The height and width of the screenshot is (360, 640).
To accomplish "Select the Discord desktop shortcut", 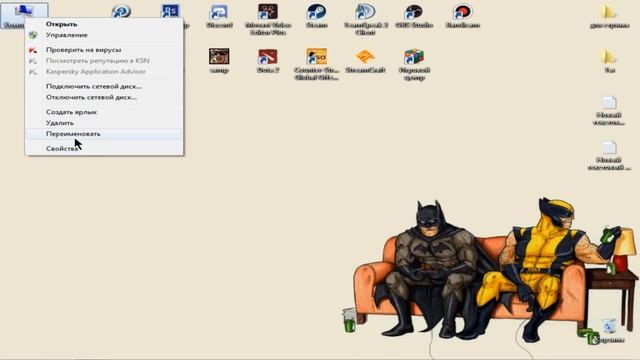I will pyautogui.click(x=219, y=16).
